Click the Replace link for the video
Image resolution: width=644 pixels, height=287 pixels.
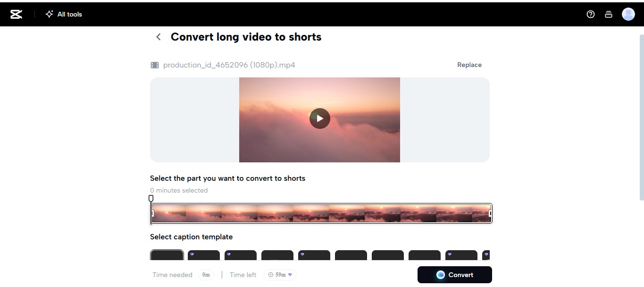click(469, 65)
